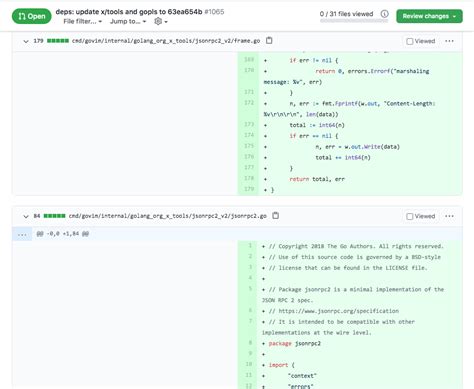Screen dimensions: 474x389
Task: Expand hidden lines above jsonrpc2.go hunk
Action: coord(22,234)
